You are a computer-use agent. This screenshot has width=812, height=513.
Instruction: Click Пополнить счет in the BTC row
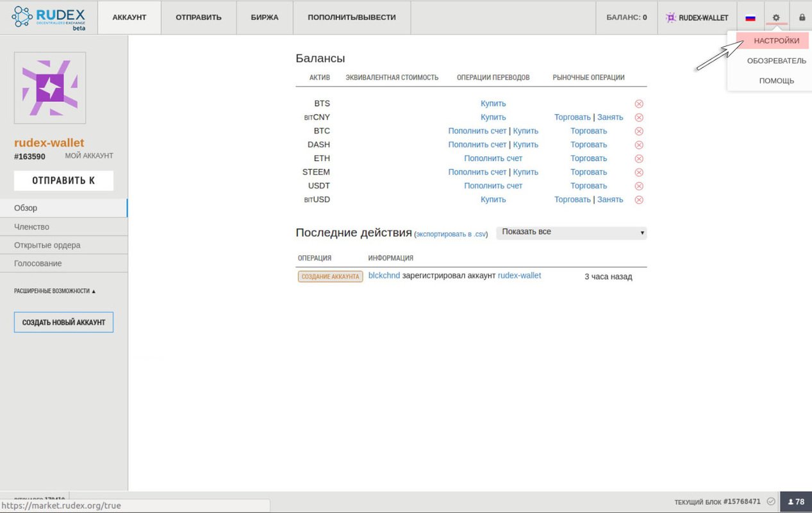click(477, 131)
